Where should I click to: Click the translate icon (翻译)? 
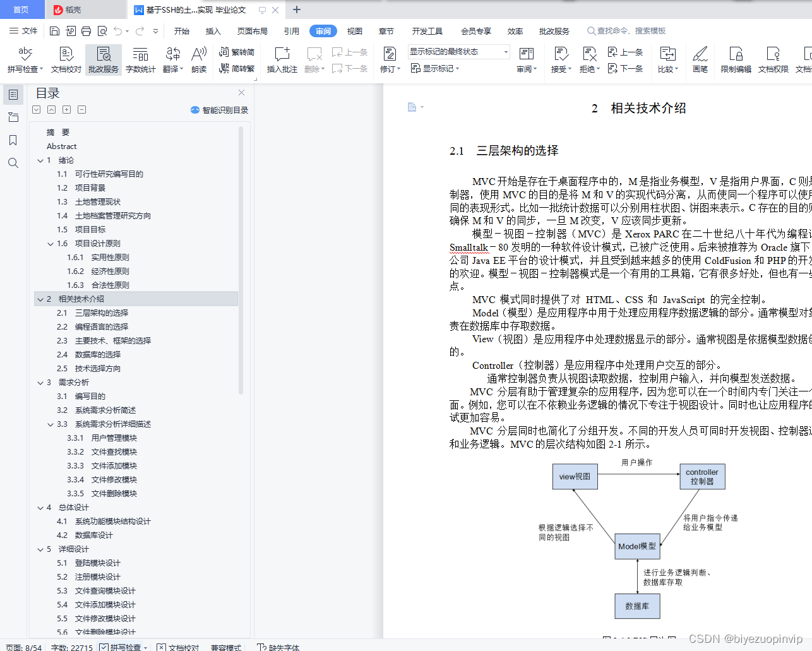point(173,60)
